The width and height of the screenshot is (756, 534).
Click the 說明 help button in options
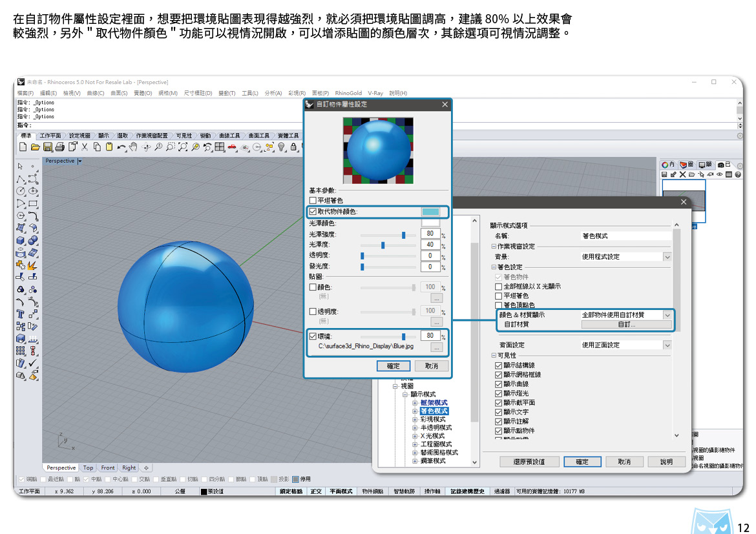click(x=666, y=462)
